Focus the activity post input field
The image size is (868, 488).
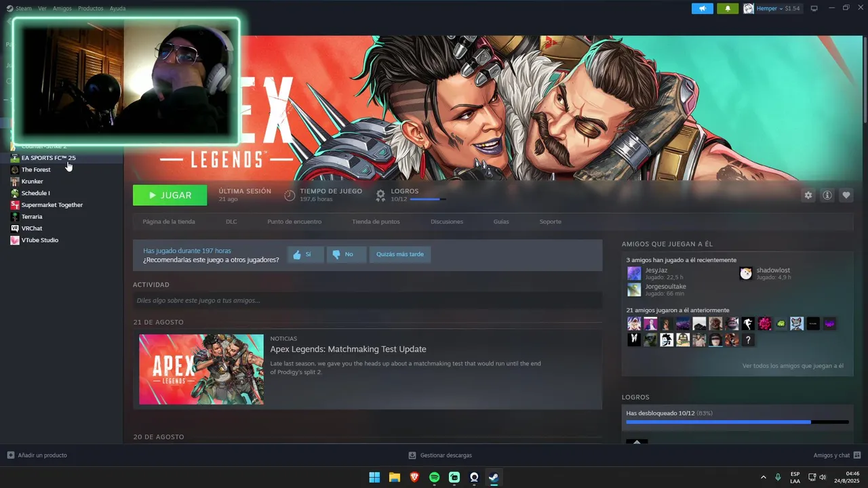(x=368, y=300)
